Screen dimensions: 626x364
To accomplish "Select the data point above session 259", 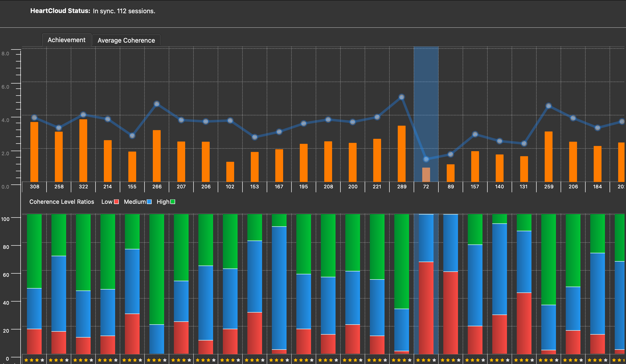I will 549,106.
